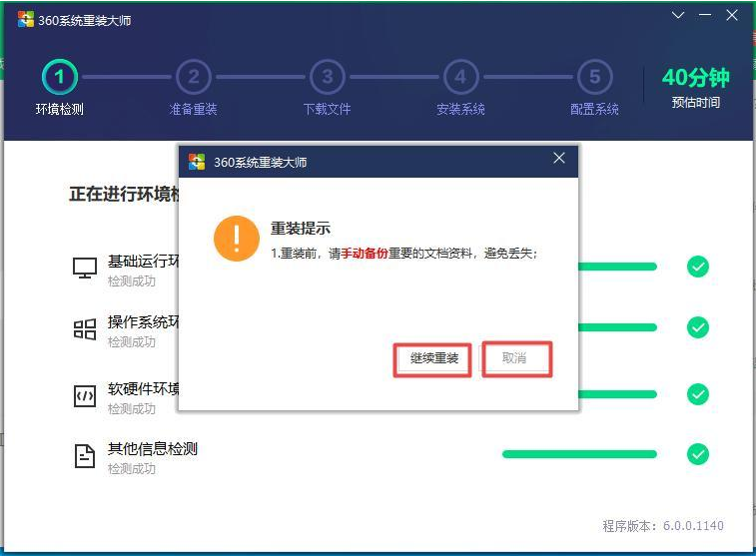This screenshot has height=558, width=756.
Task: Click the 程序版本: 6.0.0.1140 text
Action: [663, 525]
